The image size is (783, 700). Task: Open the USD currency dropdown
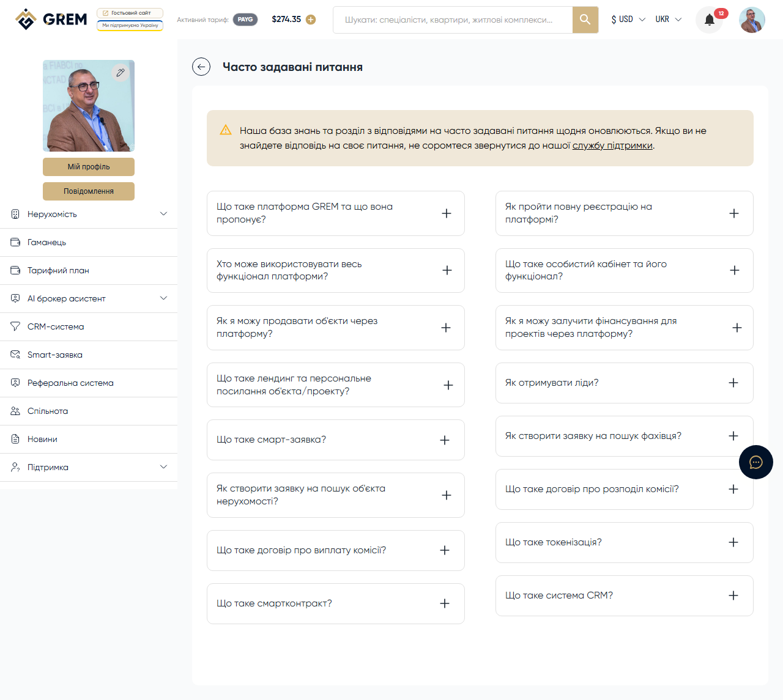pyautogui.click(x=628, y=20)
